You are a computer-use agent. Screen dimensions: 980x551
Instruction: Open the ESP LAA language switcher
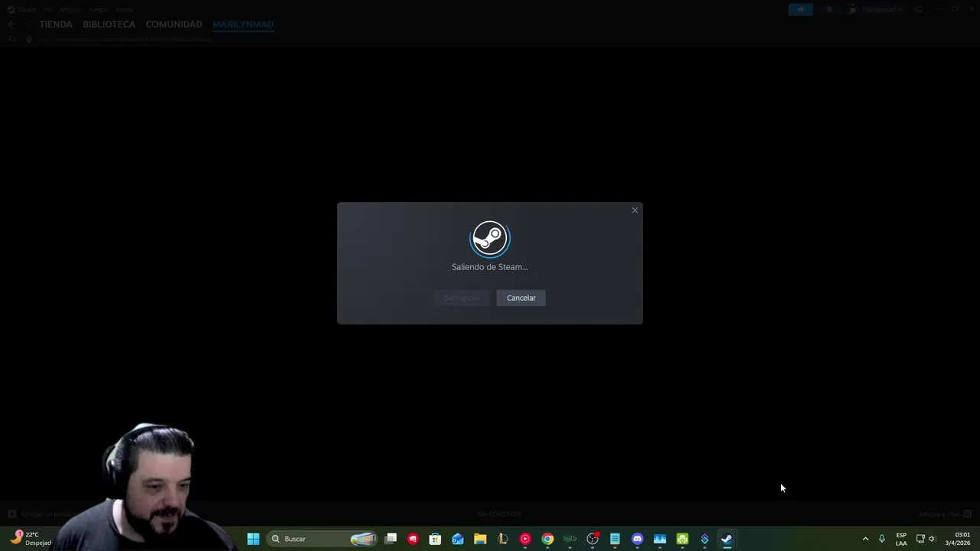pos(901,539)
